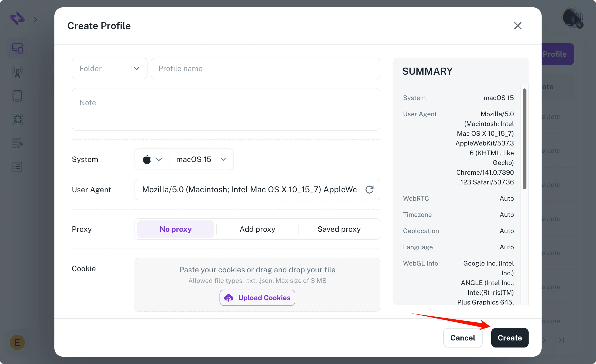The image size is (596, 364).
Task: Open the receipt log sidebar icon
Action: [17, 167]
